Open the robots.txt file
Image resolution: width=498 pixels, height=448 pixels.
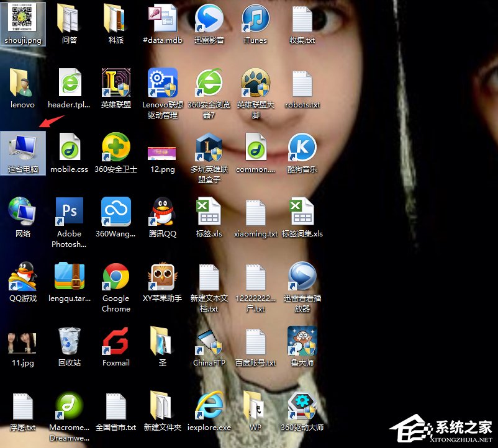[302, 82]
